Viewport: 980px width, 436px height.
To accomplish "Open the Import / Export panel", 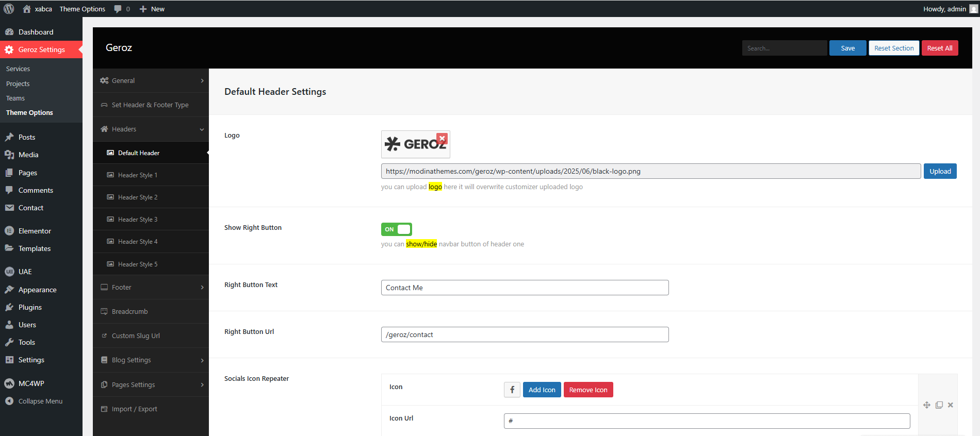I will (x=134, y=409).
